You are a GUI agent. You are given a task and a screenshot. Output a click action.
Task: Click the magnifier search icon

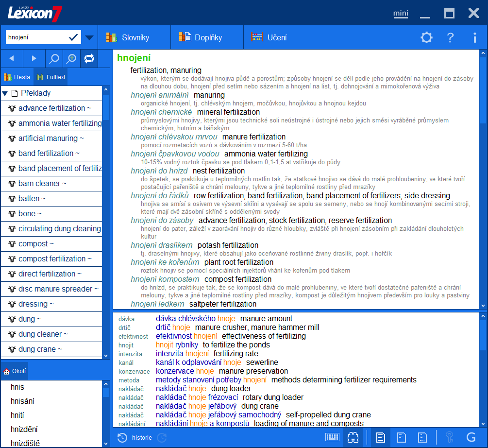click(54, 58)
